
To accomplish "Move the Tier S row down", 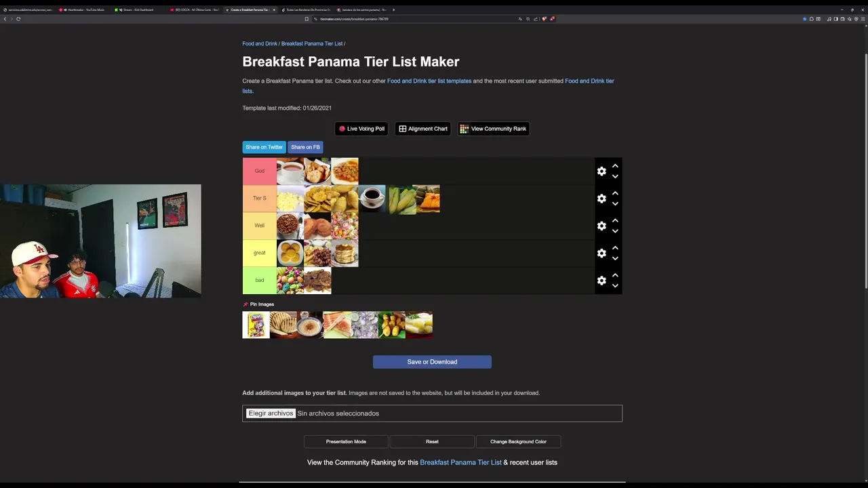I will 615,203.
